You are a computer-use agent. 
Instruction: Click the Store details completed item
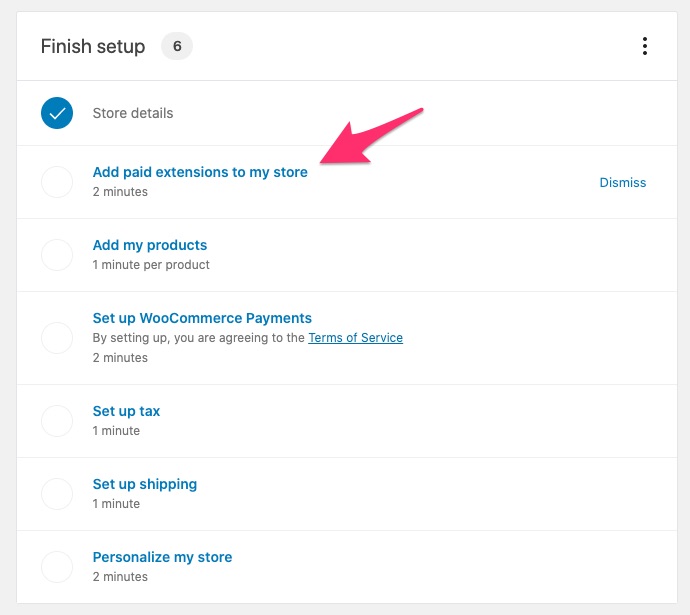click(x=133, y=113)
